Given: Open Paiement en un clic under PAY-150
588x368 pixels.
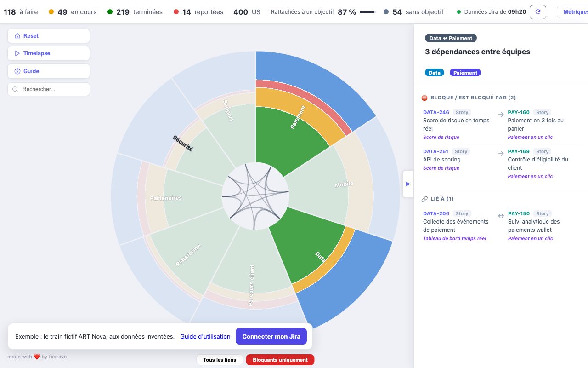Looking at the screenshot, I should tap(530, 238).
